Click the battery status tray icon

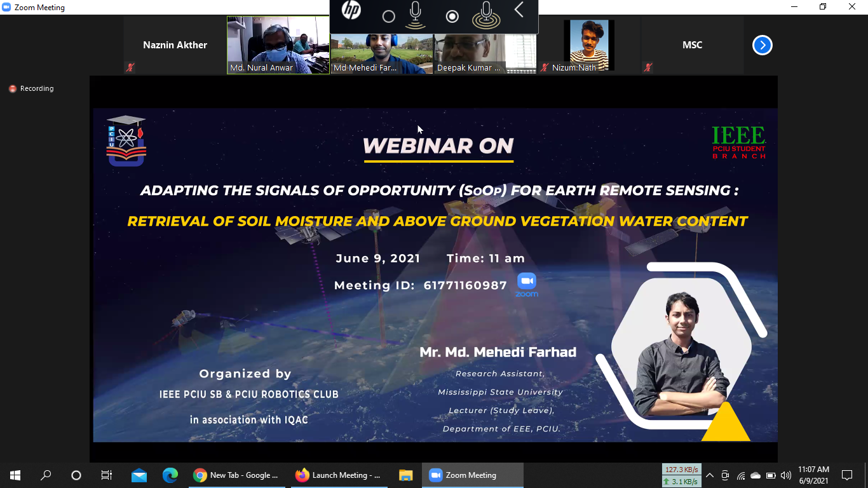[771, 475]
